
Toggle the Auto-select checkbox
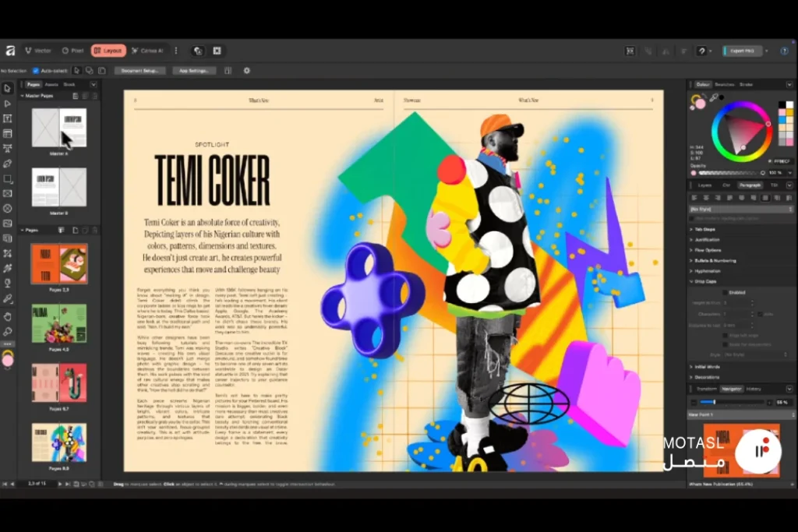pos(36,70)
